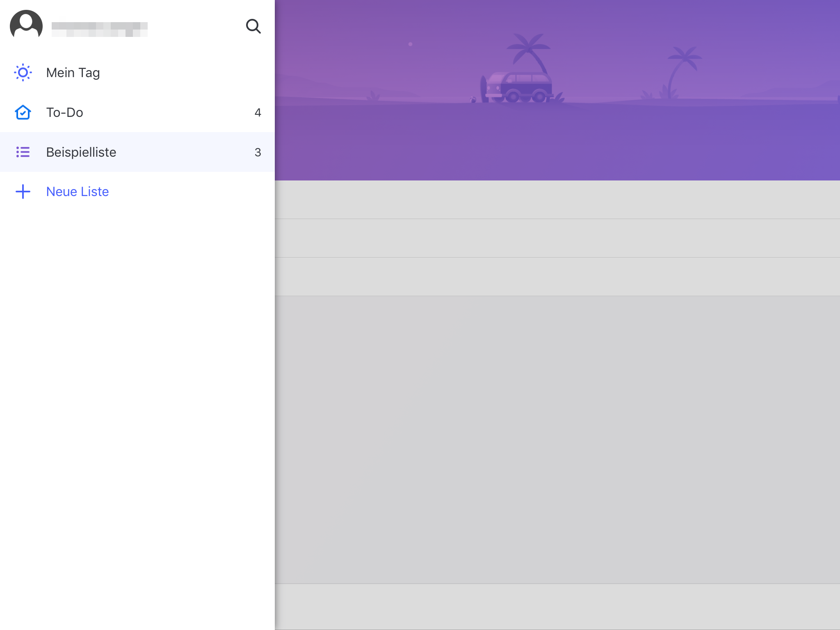
Task: Click the Beispielliste task count 3
Action: pyautogui.click(x=258, y=152)
